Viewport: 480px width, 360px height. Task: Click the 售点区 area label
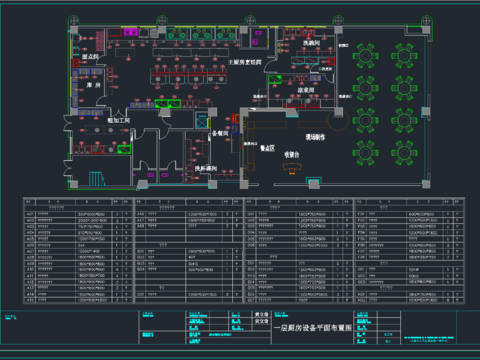[267, 148]
